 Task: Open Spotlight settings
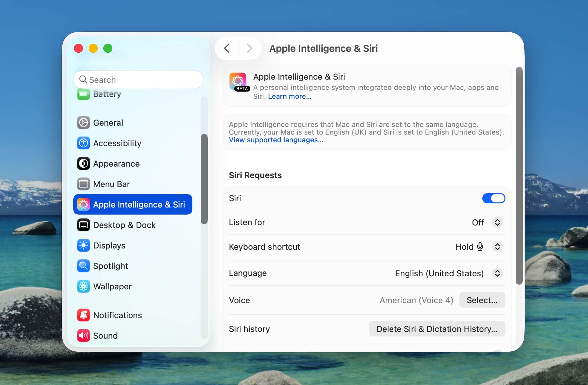(133, 266)
